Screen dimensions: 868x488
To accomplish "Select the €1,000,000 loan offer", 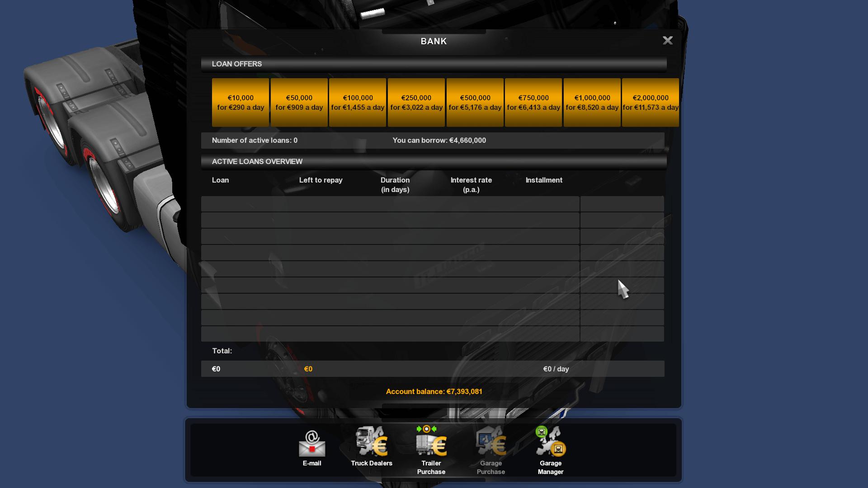I will click(x=592, y=102).
